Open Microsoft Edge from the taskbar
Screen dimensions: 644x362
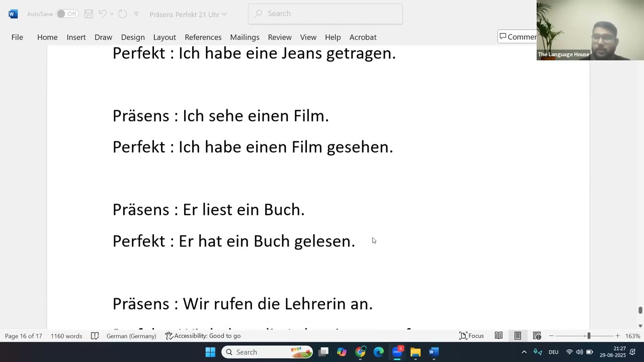click(378, 352)
